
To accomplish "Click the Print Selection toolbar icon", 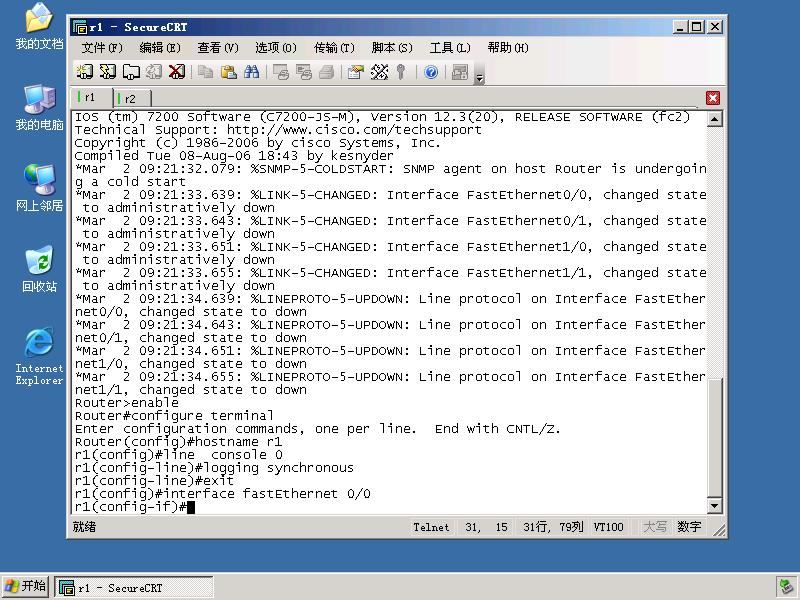I will pos(304,72).
